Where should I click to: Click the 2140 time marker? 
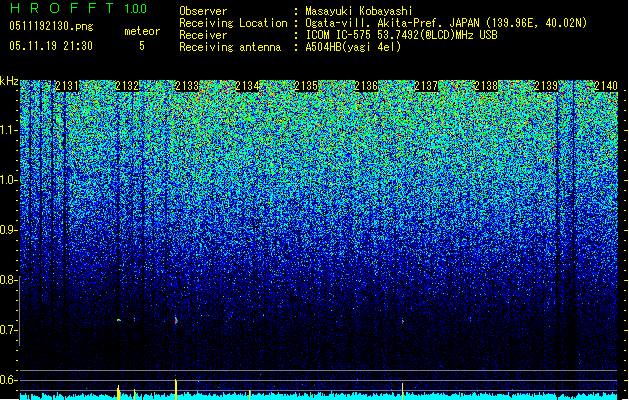click(606, 86)
